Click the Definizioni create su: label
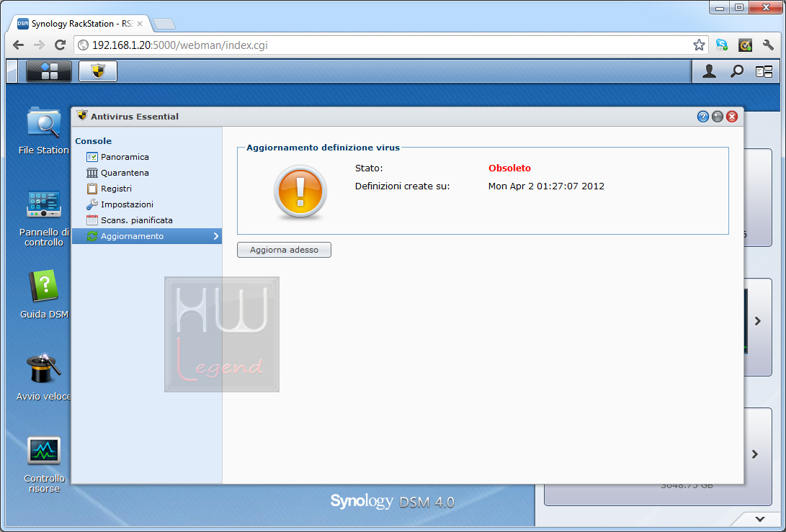 pyautogui.click(x=403, y=186)
